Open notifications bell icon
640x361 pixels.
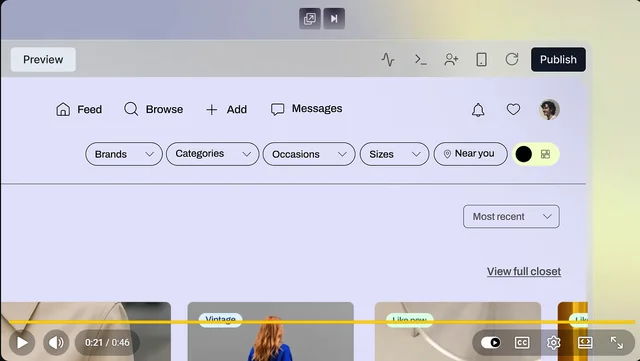tap(478, 109)
